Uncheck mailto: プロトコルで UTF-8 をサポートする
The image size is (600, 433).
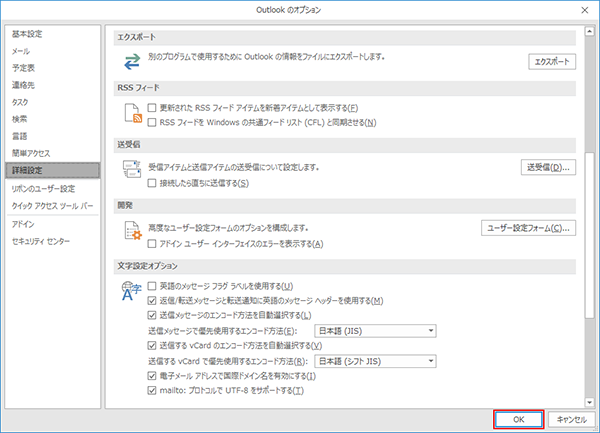pyautogui.click(x=152, y=389)
